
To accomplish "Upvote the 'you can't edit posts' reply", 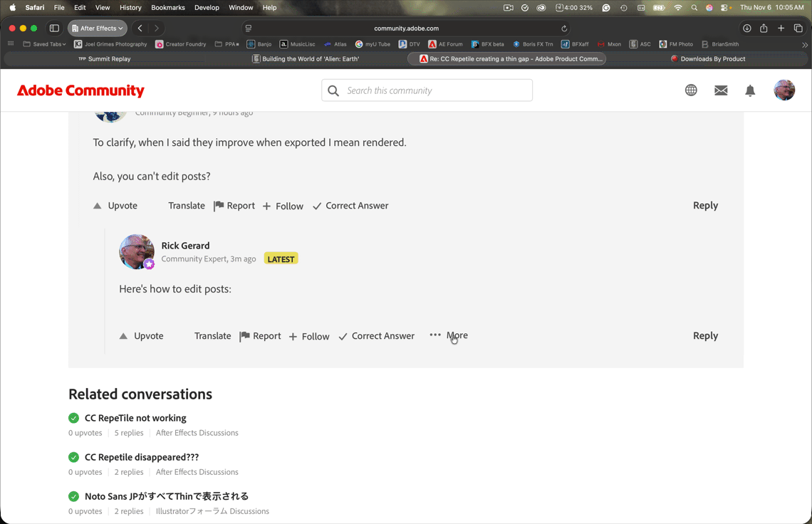I will tap(115, 206).
